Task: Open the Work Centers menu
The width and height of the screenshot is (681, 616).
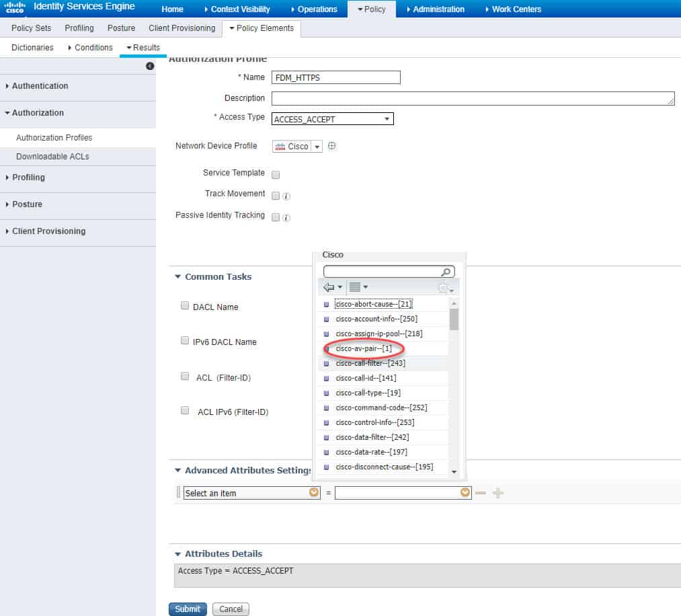Action: point(514,9)
